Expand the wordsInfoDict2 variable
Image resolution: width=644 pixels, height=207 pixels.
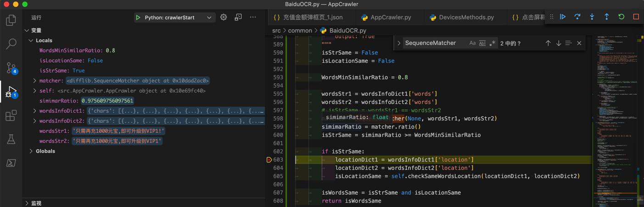coord(35,121)
